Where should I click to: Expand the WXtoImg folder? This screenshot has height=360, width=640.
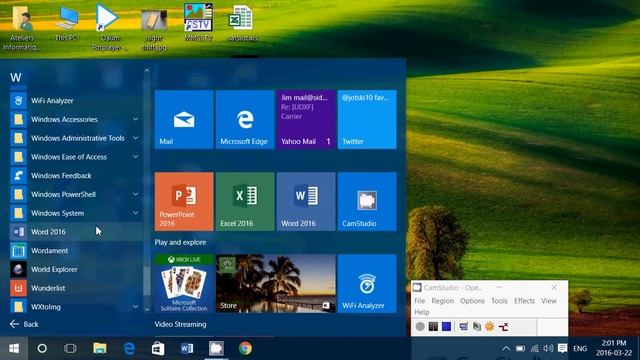135,307
